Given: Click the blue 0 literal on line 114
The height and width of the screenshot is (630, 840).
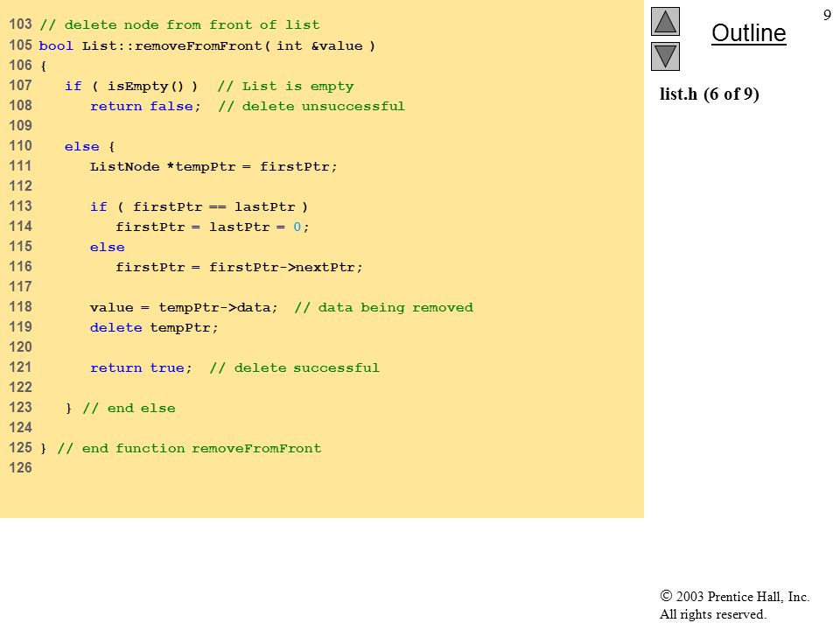Looking at the screenshot, I should tap(297, 227).
